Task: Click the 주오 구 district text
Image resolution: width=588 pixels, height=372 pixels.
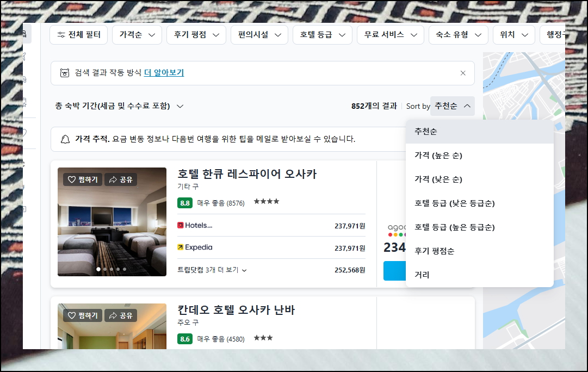Action: (x=188, y=323)
